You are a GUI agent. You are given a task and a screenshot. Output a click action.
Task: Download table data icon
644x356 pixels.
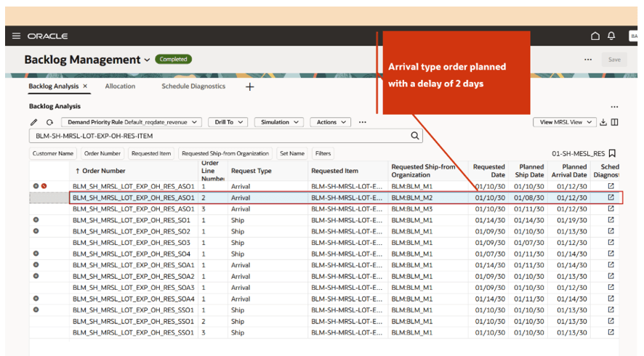603,122
